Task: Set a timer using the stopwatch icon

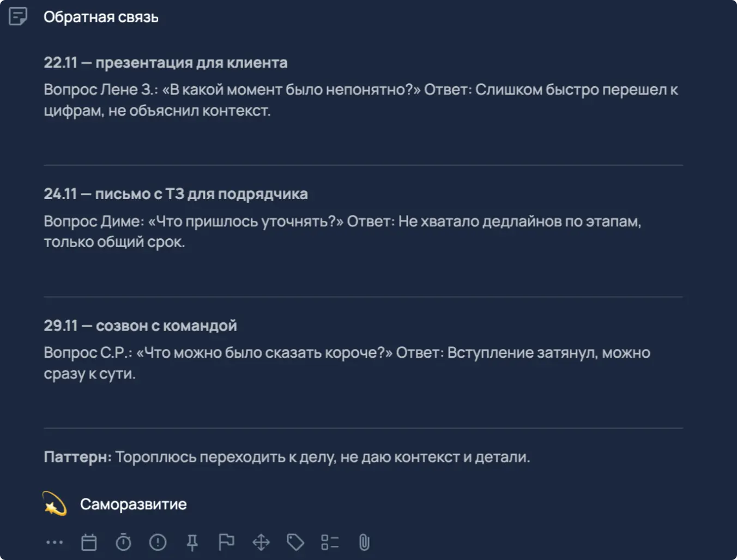Action: pos(124,541)
